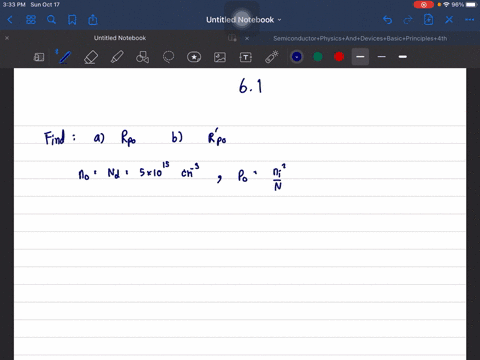Viewport: 480px width, 360px height.
Task: Select the Eraser tool
Action: pyautogui.click(x=91, y=57)
